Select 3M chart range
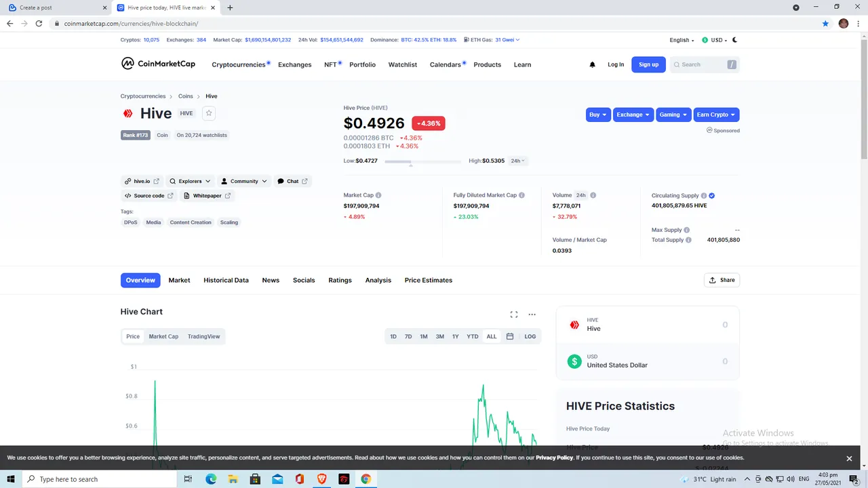Image resolution: width=868 pixels, height=488 pixels. (x=440, y=336)
